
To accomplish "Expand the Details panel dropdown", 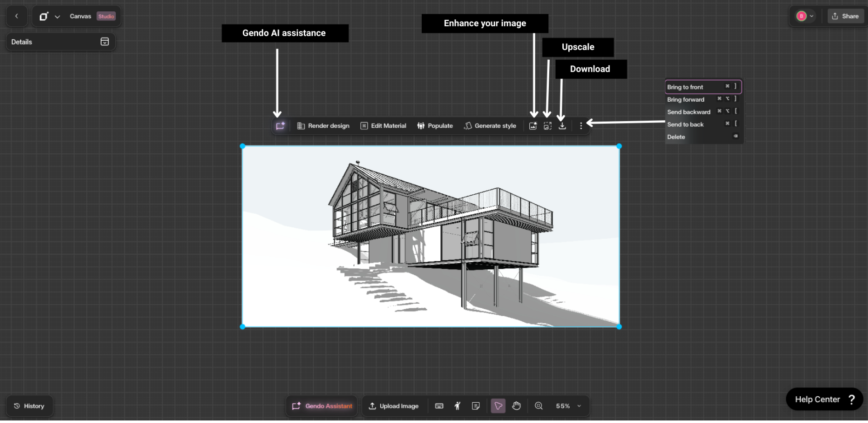I will [x=104, y=42].
